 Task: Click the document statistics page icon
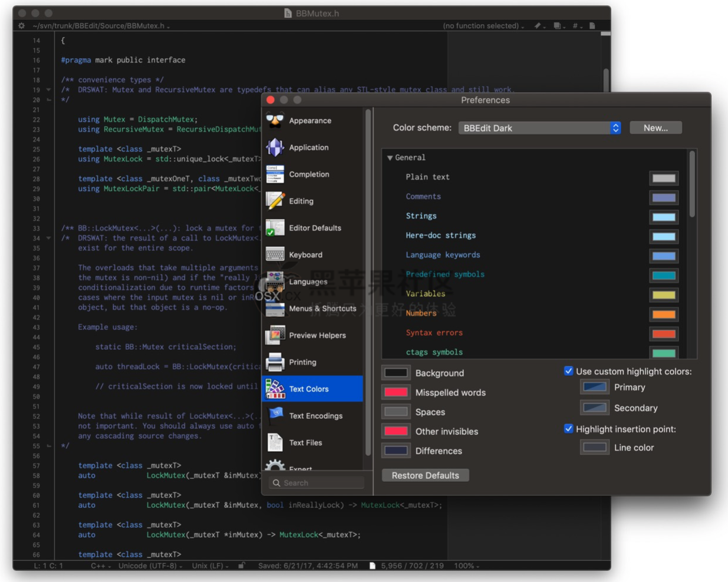(x=372, y=566)
